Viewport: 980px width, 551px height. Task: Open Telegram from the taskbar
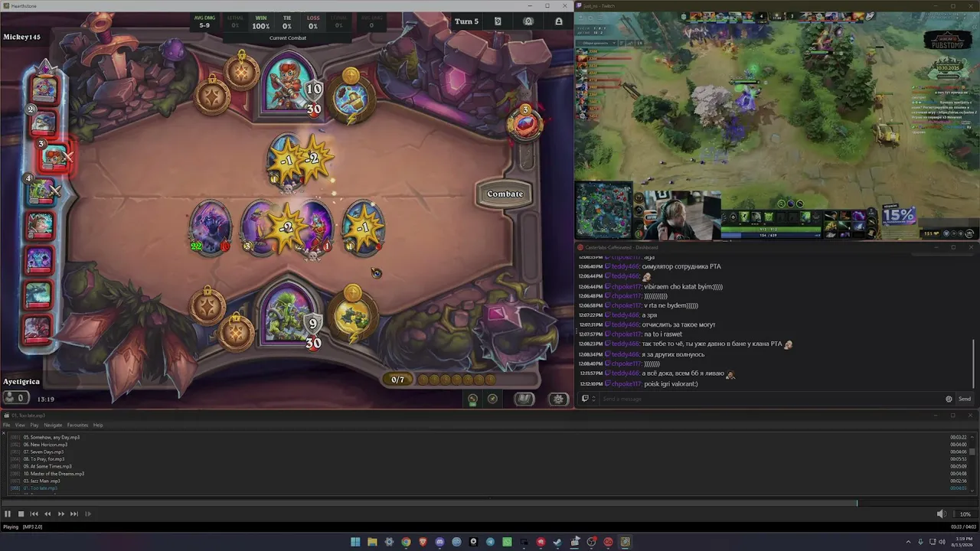(490, 542)
